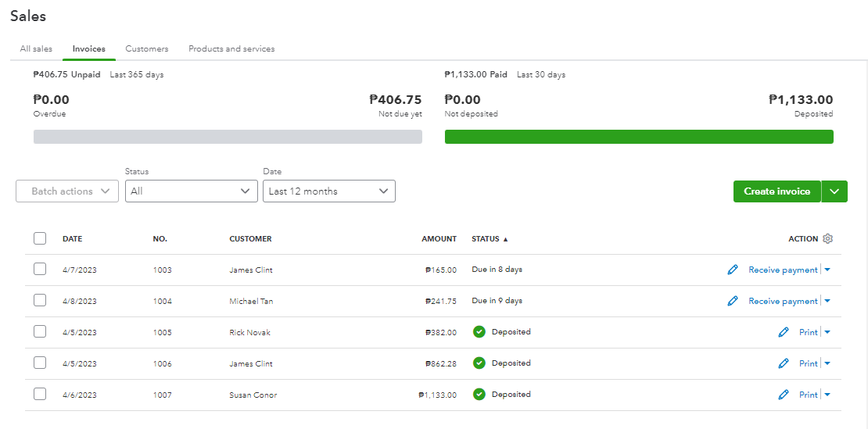This screenshot has height=429, width=868.
Task: Click edit pencil icon for invoice 1007
Action: click(784, 395)
